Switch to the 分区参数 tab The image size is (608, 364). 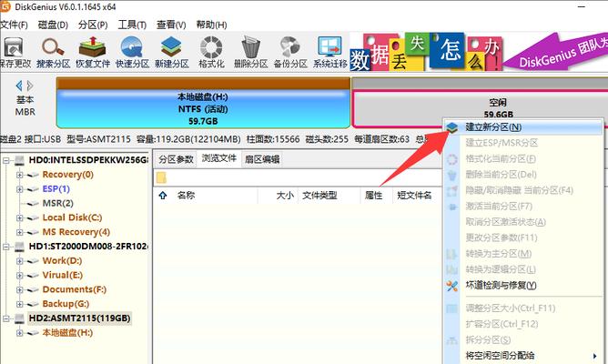[176, 159]
